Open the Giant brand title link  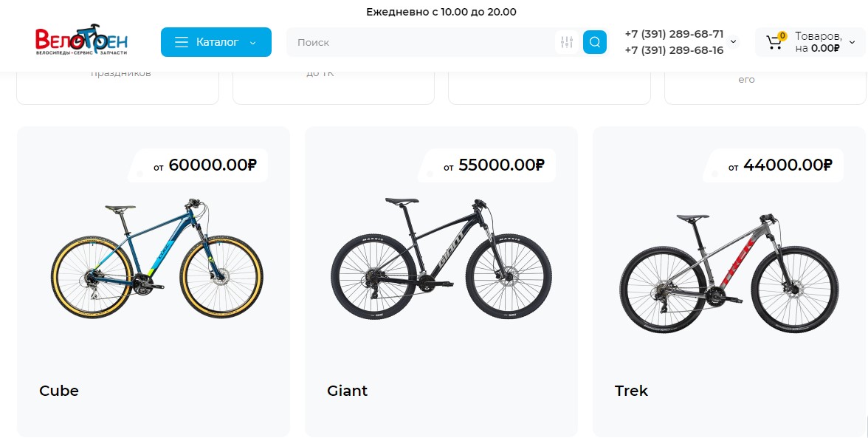point(347,391)
